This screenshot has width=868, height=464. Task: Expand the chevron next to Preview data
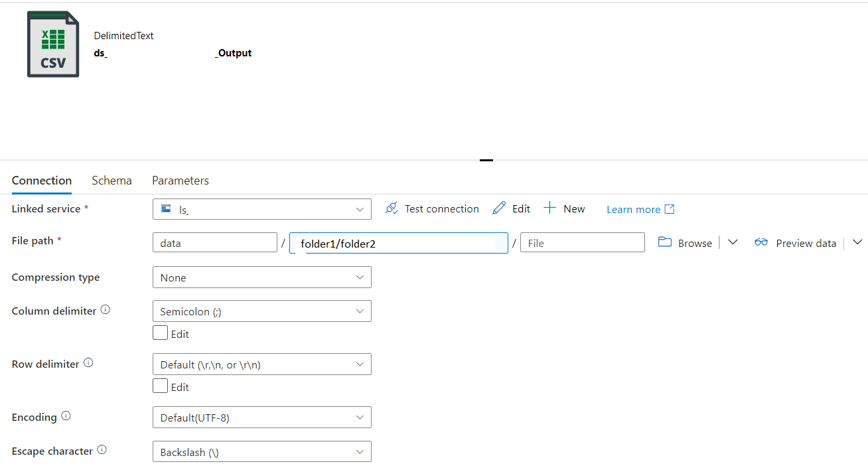click(857, 242)
